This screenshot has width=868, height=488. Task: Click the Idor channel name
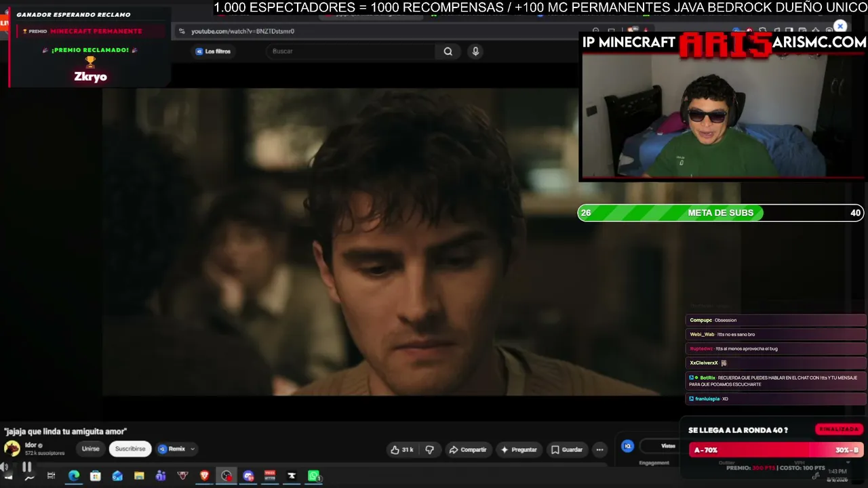[31, 445]
